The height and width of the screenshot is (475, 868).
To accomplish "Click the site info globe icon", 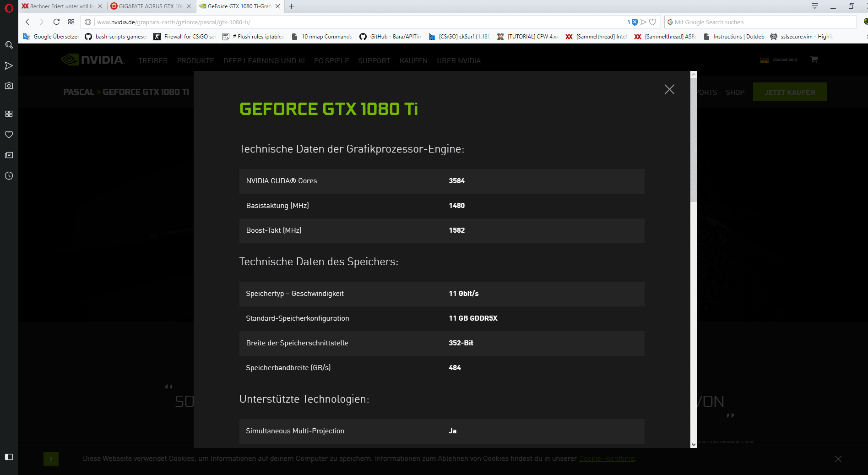I will tap(88, 22).
